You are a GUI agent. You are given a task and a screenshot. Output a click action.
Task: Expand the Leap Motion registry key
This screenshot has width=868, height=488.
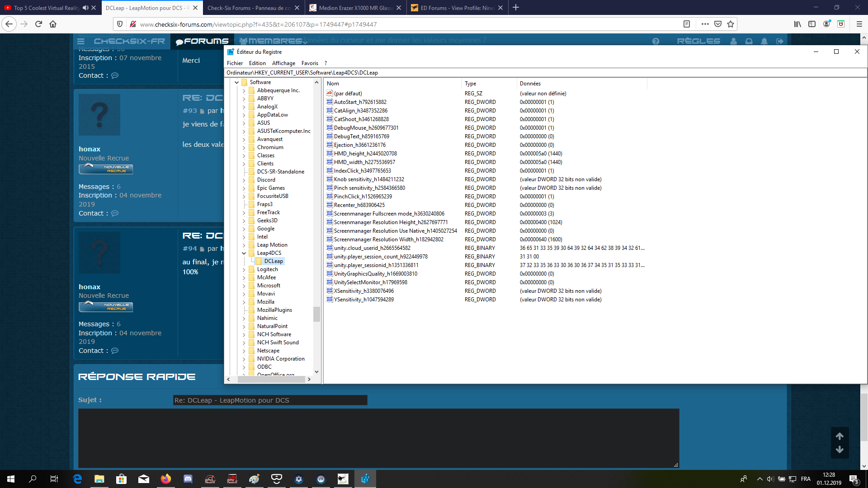pos(244,245)
